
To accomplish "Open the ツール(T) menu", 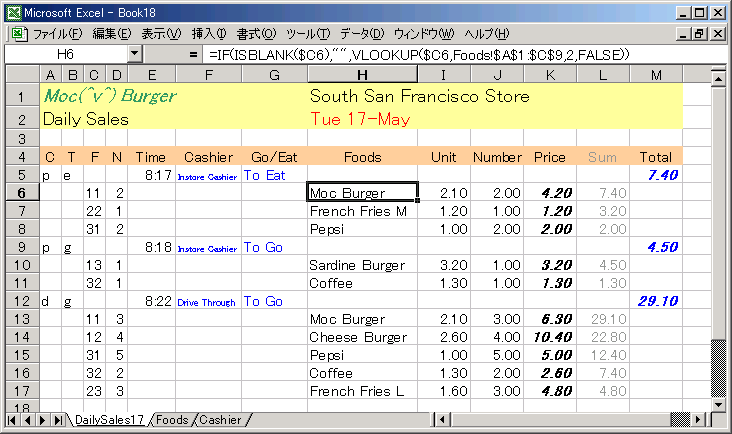I will click(308, 34).
